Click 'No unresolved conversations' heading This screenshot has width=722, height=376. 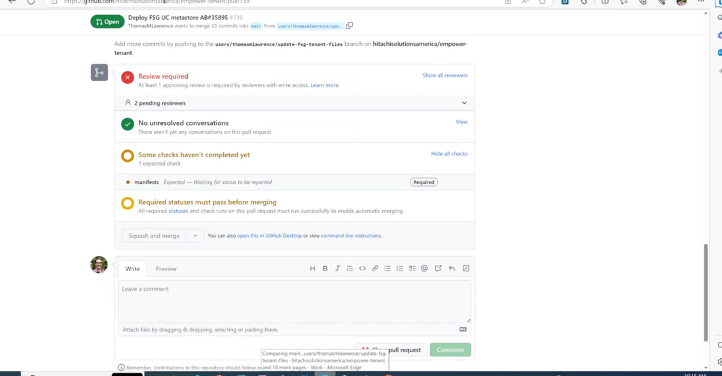point(183,123)
